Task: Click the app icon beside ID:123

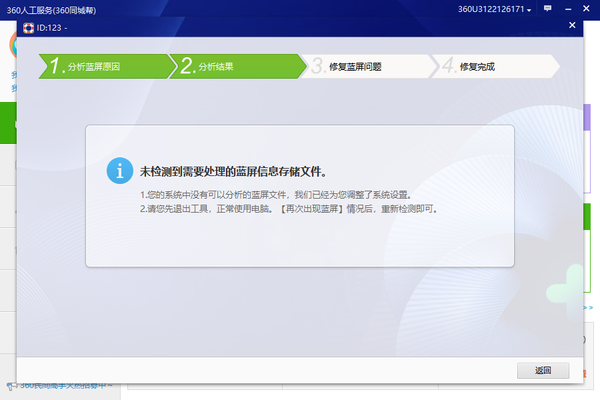Action: pyautogui.click(x=28, y=28)
